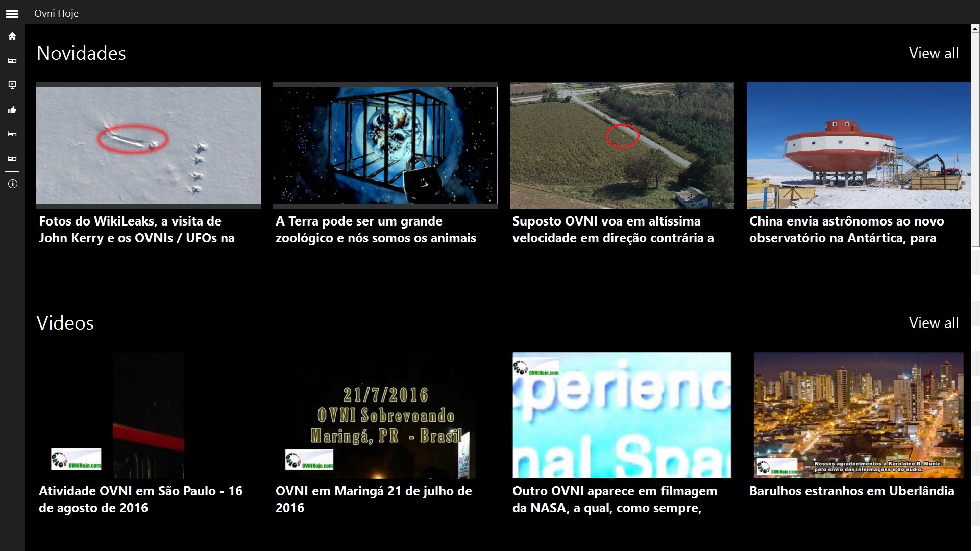Open the hamburger navigation menu
The image size is (980, 551).
pyautogui.click(x=12, y=14)
